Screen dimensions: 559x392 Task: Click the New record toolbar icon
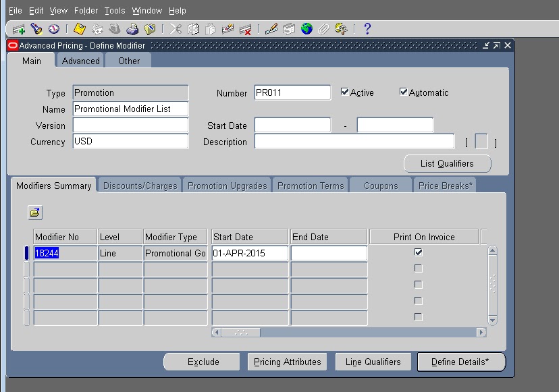pos(18,29)
